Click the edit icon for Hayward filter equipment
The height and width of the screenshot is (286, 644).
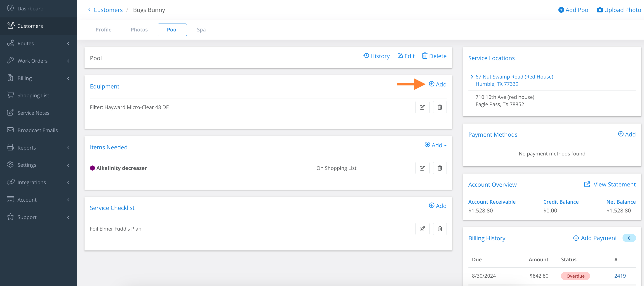[422, 107]
